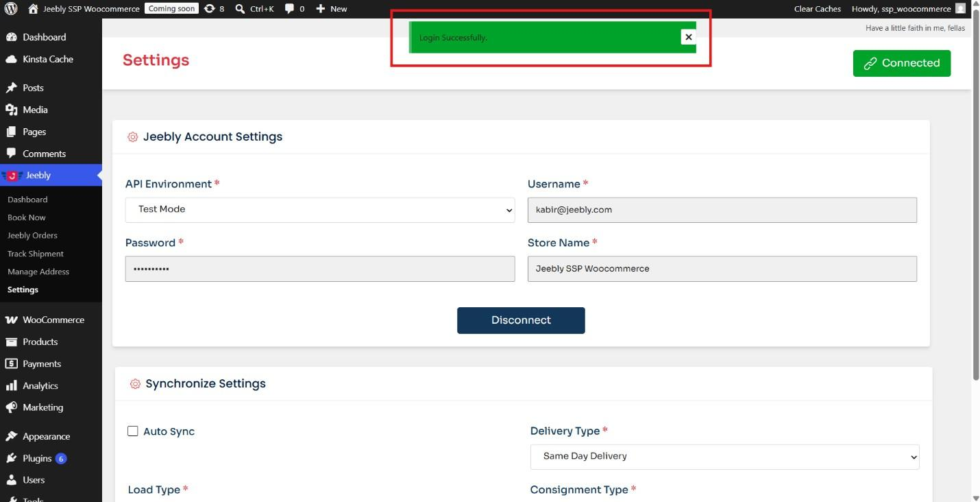This screenshot has width=980, height=502.
Task: Click the Username field with kabir@jeebly.com
Action: (722, 210)
